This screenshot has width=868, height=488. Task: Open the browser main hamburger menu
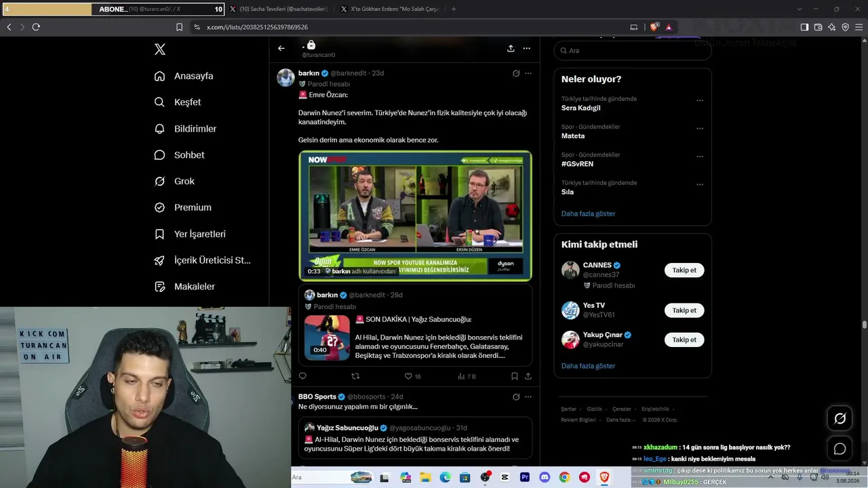click(x=859, y=27)
